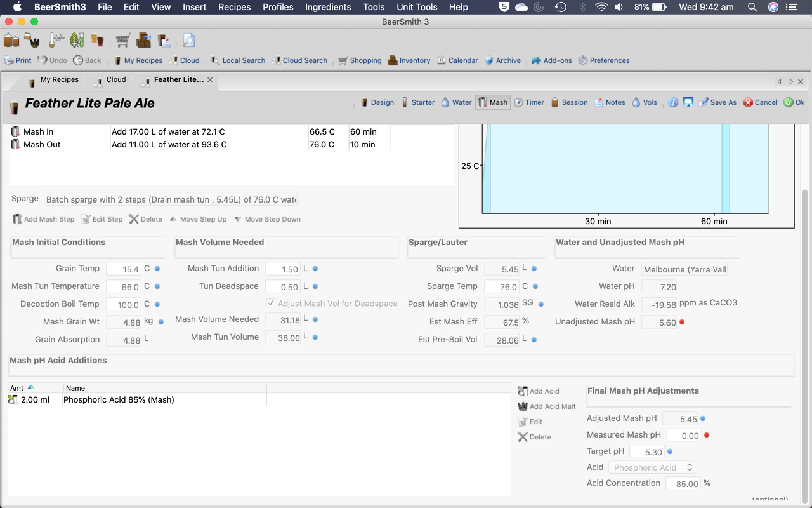Edit the Decoction Boil Temp field
This screenshot has height=508, width=812.
pos(124,305)
